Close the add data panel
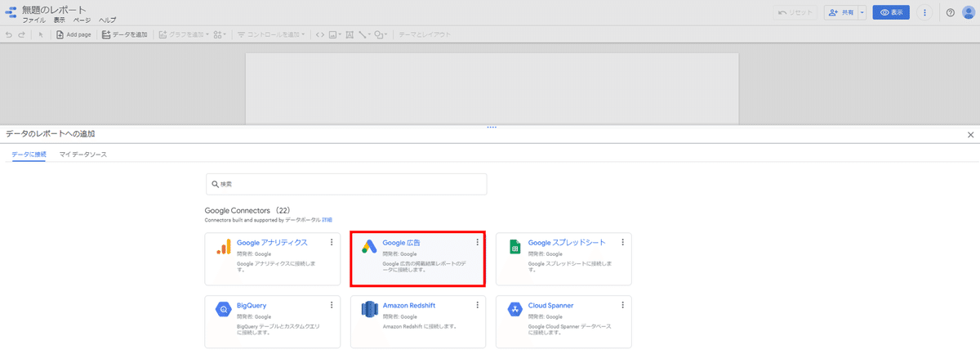980x354 pixels. tap(970, 134)
